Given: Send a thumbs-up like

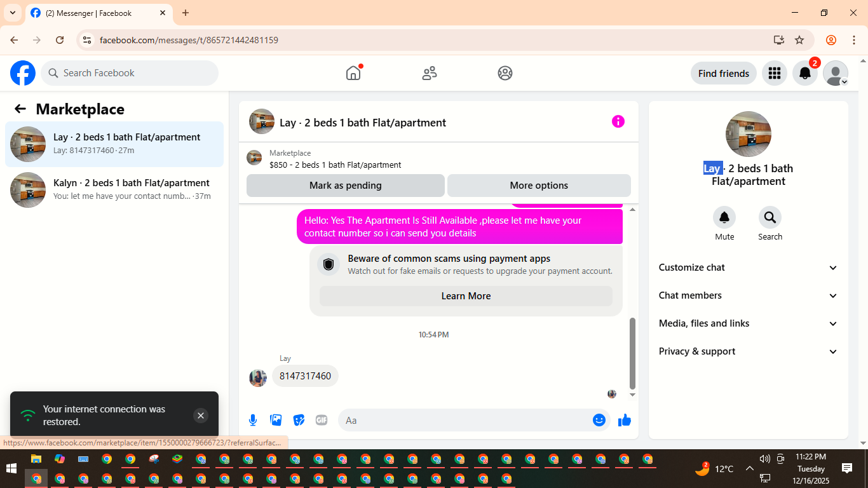Looking at the screenshot, I should (x=625, y=420).
